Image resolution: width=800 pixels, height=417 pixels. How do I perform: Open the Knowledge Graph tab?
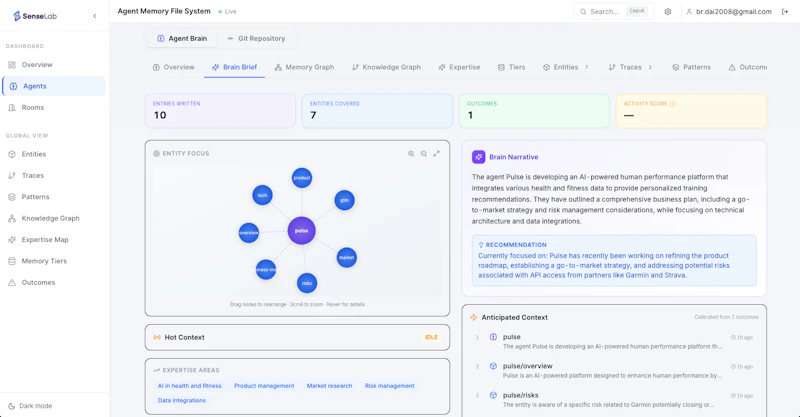[x=386, y=67]
